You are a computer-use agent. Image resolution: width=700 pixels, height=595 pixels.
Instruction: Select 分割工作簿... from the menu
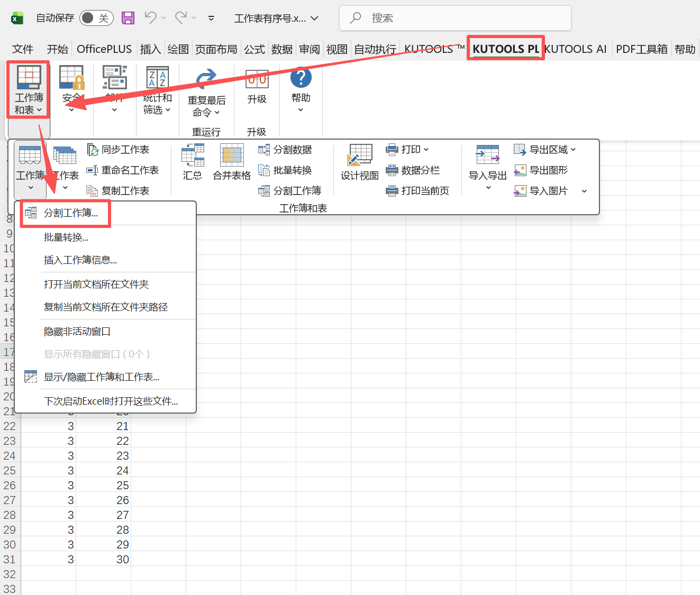coord(71,213)
